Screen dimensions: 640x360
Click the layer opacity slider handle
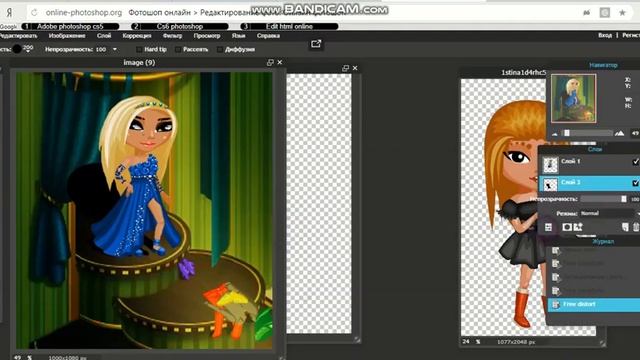coord(624,199)
